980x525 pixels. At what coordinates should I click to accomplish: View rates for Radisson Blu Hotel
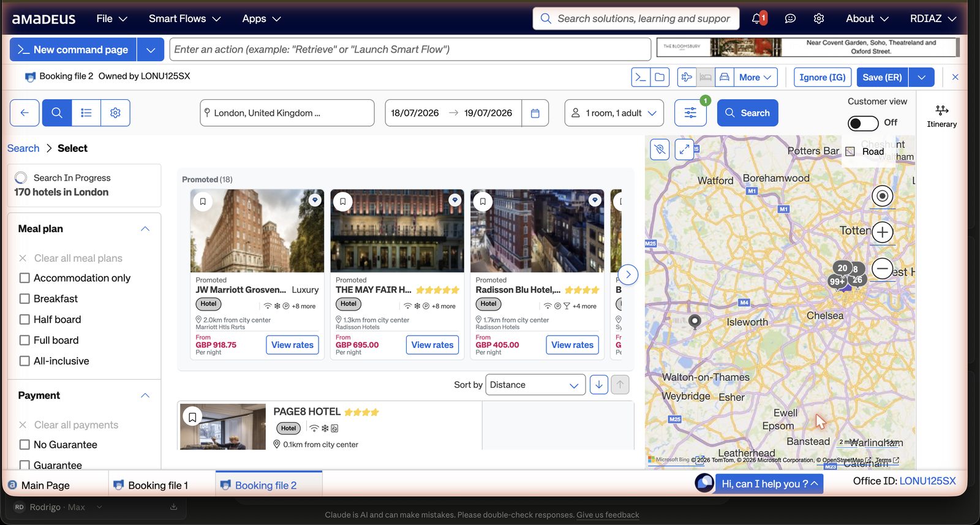572,345
